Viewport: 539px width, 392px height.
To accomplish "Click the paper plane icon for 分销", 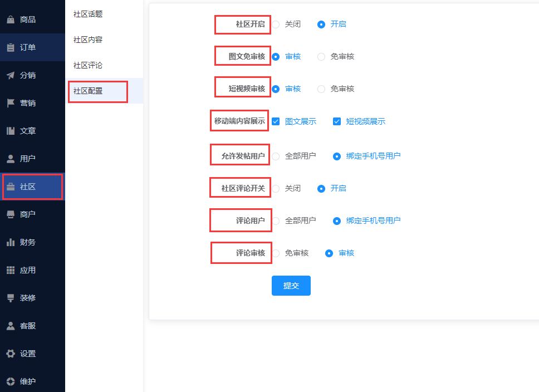I will pos(11,75).
